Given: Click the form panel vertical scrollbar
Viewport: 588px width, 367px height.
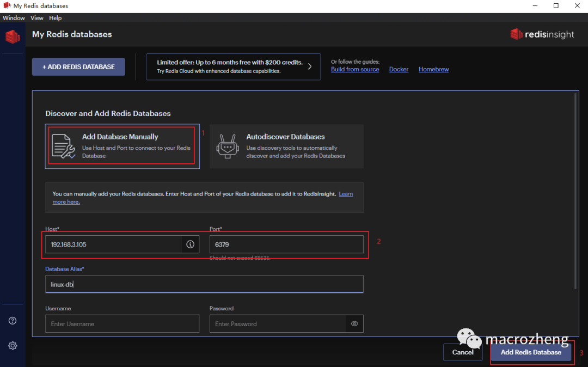Looking at the screenshot, I should click(x=575, y=191).
